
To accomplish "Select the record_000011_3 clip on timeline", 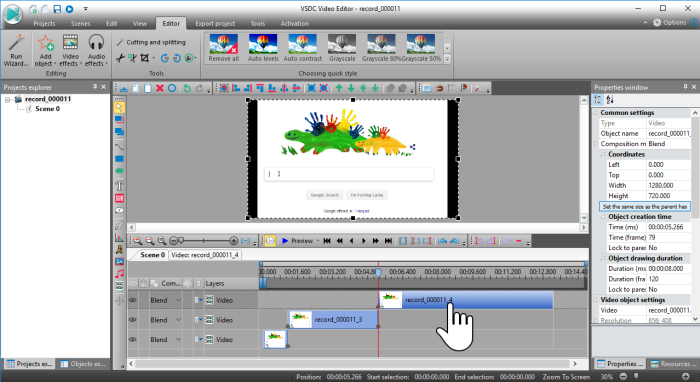I will 333,320.
